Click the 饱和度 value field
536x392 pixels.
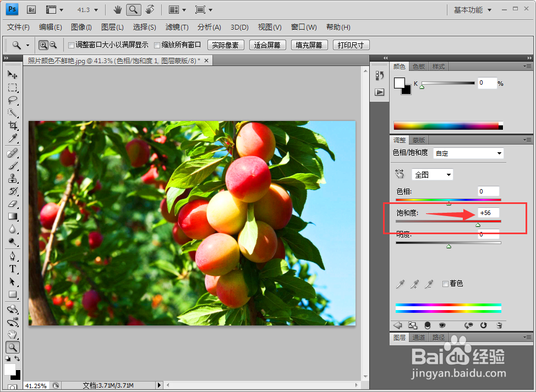[489, 213]
